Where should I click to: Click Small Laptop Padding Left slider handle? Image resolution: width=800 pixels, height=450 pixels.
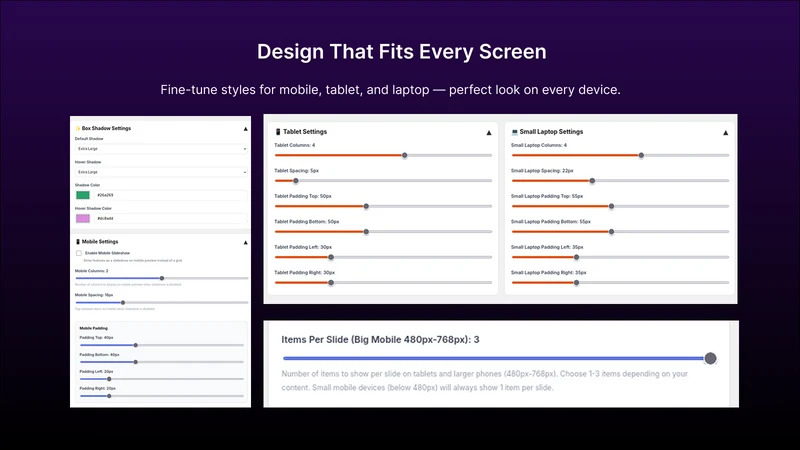click(577, 257)
